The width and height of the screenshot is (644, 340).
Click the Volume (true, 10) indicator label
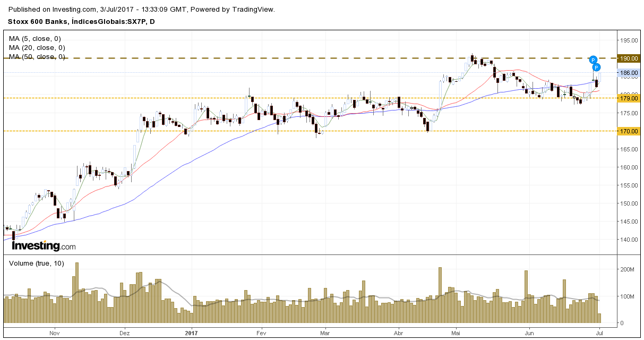click(x=37, y=263)
